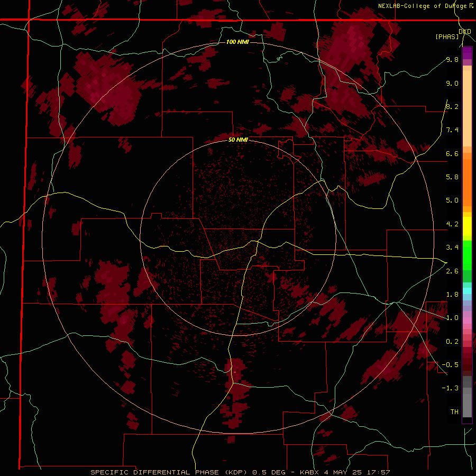Click the 5.8 scale value
Screen dimensions: 476x476
click(452, 177)
